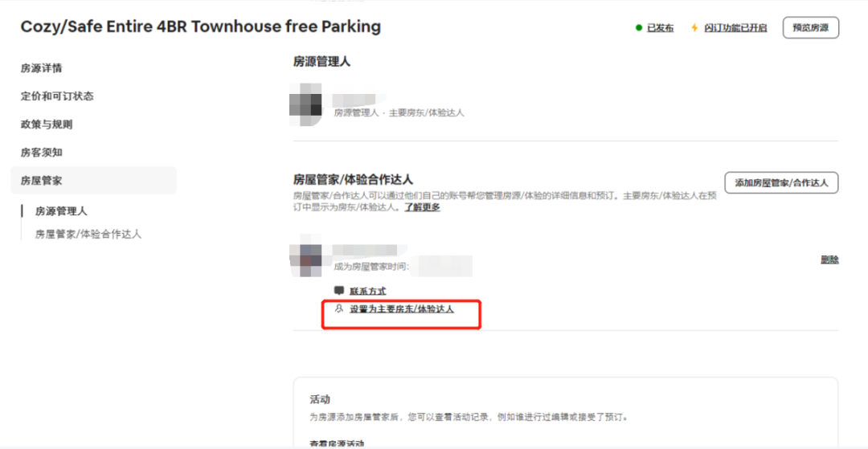Image resolution: width=868 pixels, height=449 pixels.
Task: Collapse the 房屋管家 sidebar section
Action: [x=93, y=180]
